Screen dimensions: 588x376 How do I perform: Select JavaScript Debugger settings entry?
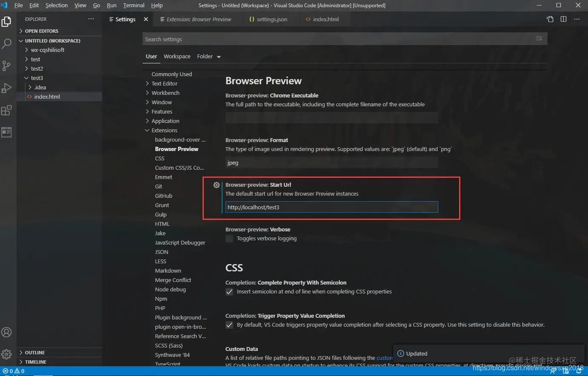pos(180,243)
